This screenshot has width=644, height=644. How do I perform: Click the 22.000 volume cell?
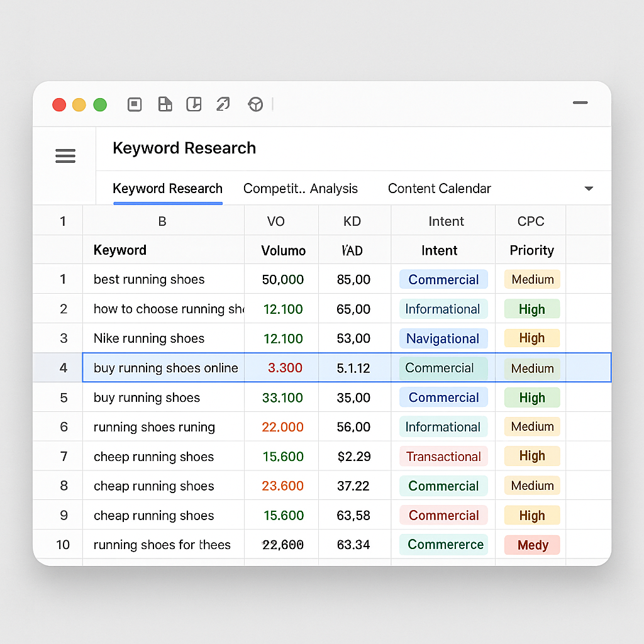(x=281, y=427)
